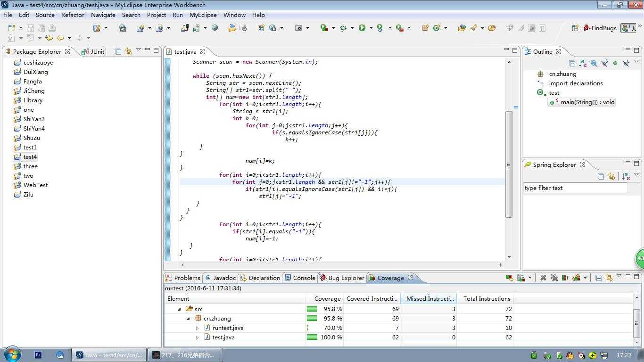
Task: Click Collapse All in Coverage view
Action: point(598,278)
